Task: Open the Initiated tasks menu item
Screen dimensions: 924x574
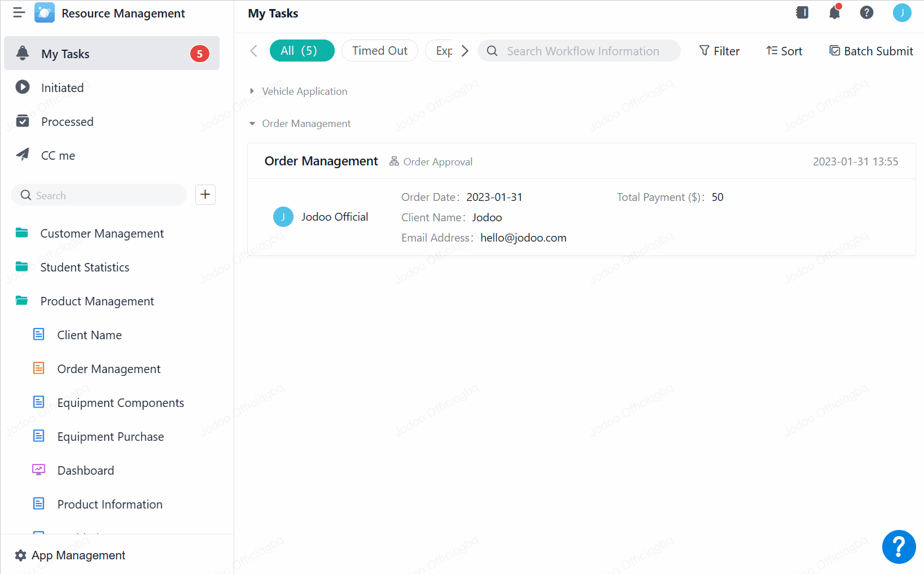Action: (x=62, y=87)
